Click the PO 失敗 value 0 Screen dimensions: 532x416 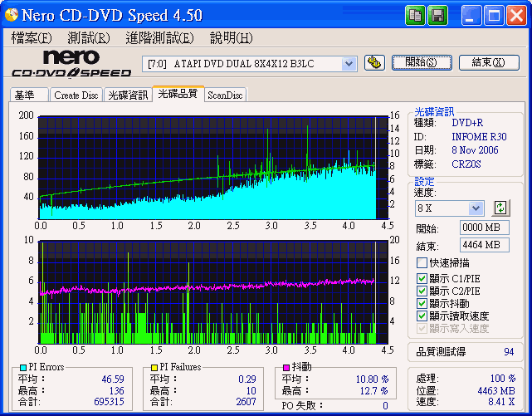point(385,406)
